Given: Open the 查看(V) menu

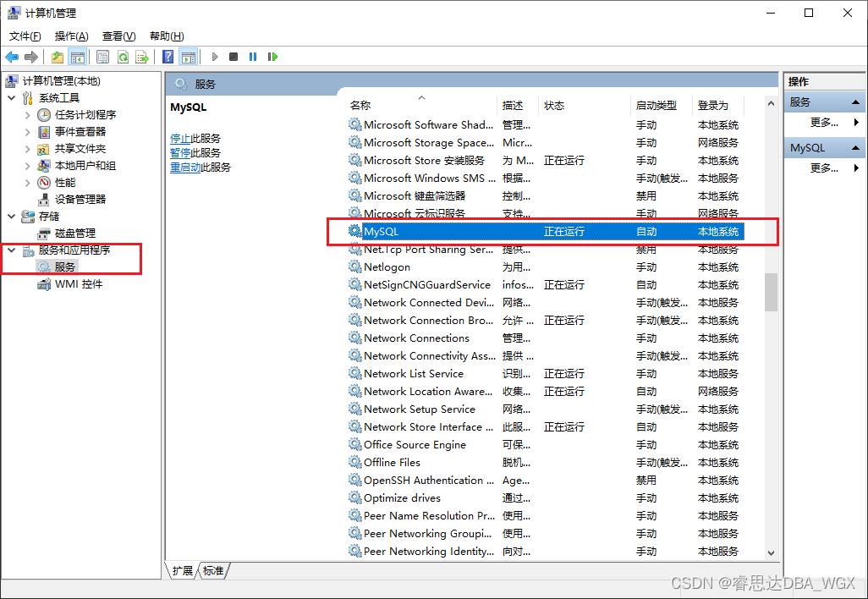Looking at the screenshot, I should pos(119,36).
